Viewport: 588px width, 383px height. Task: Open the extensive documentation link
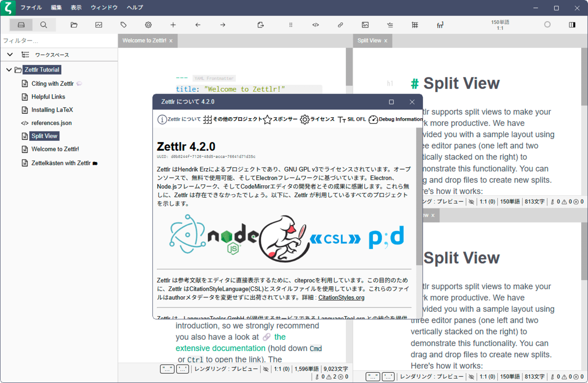[232, 342]
